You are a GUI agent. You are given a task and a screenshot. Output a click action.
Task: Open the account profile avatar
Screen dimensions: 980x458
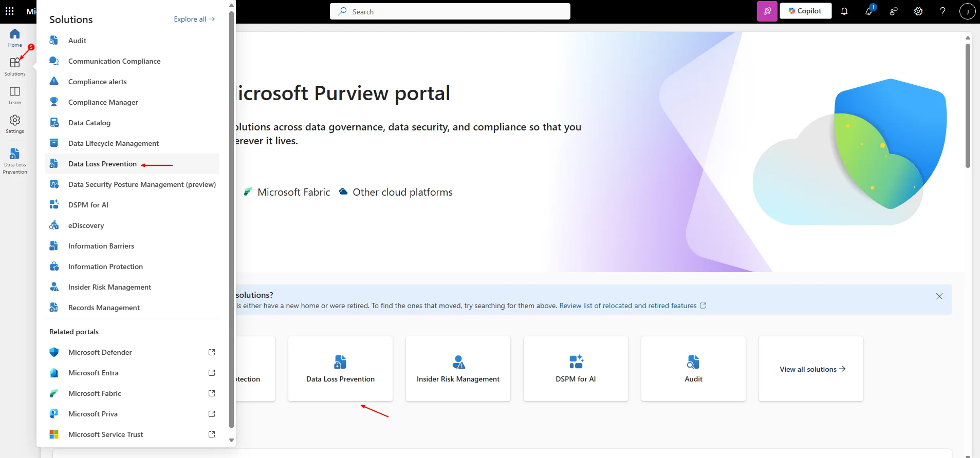click(x=968, y=11)
